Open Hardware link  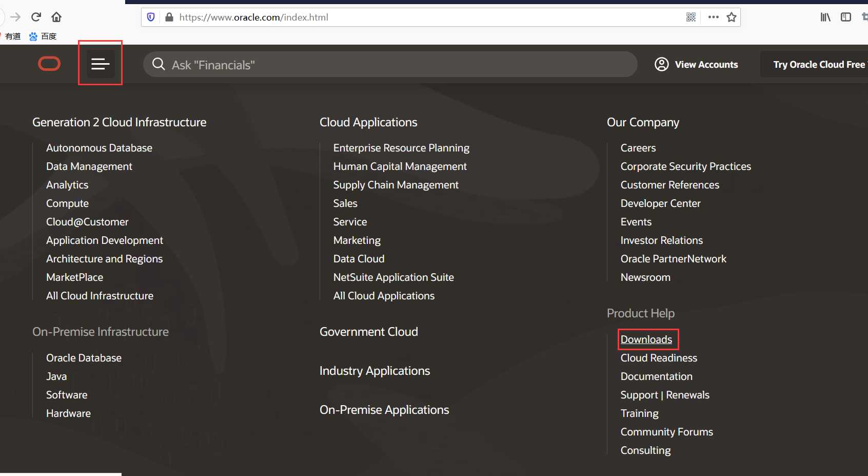[x=68, y=413]
